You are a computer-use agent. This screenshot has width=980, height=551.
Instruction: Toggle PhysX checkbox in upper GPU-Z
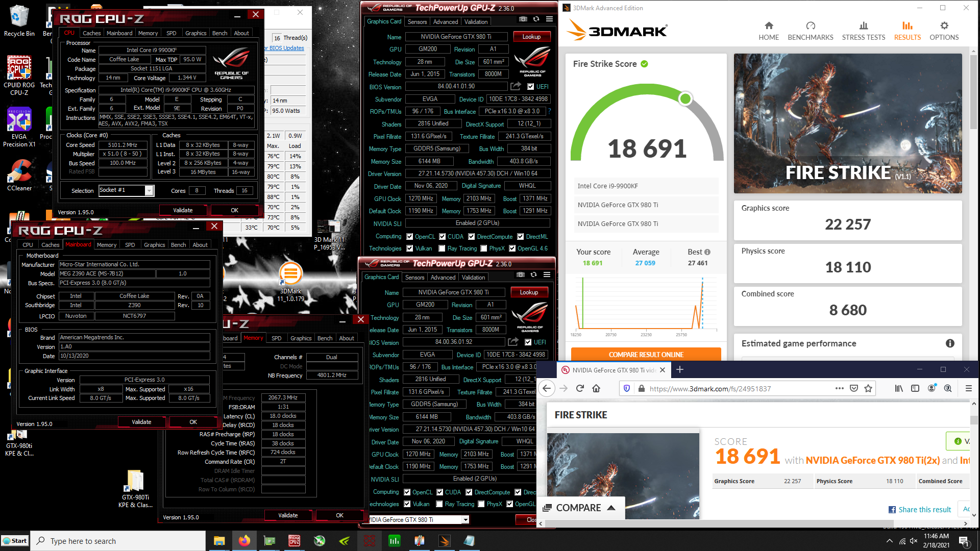(x=483, y=248)
